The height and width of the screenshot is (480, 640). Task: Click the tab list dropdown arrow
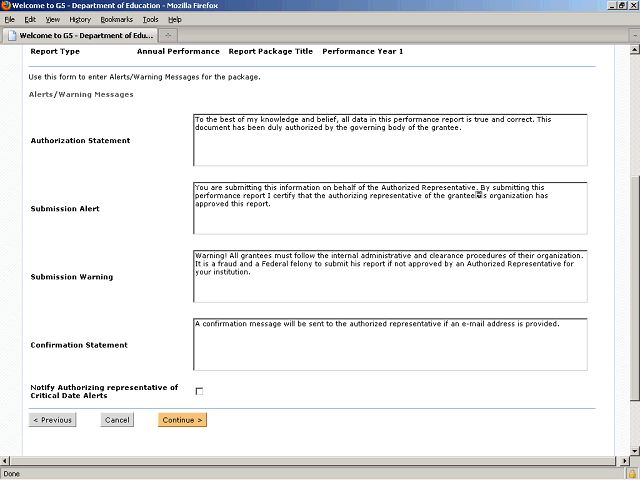pyautogui.click(x=635, y=36)
